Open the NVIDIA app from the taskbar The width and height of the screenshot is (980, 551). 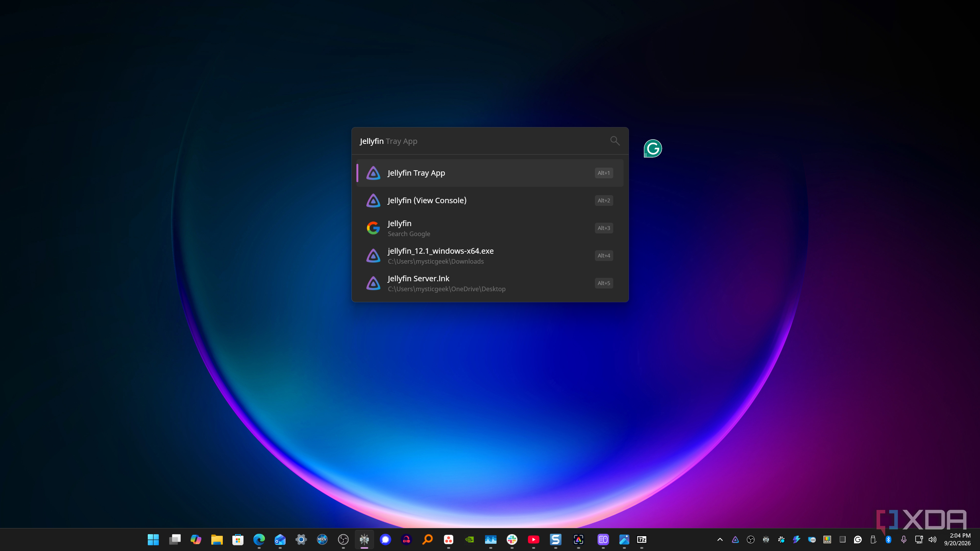pyautogui.click(x=470, y=540)
